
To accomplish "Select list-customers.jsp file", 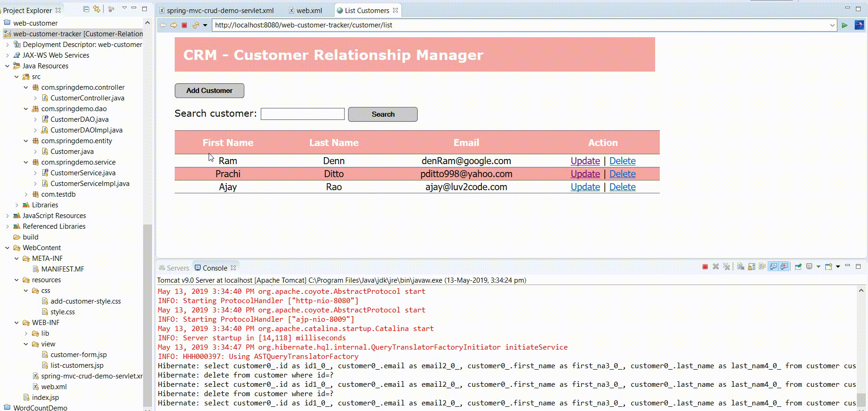I will click(77, 365).
